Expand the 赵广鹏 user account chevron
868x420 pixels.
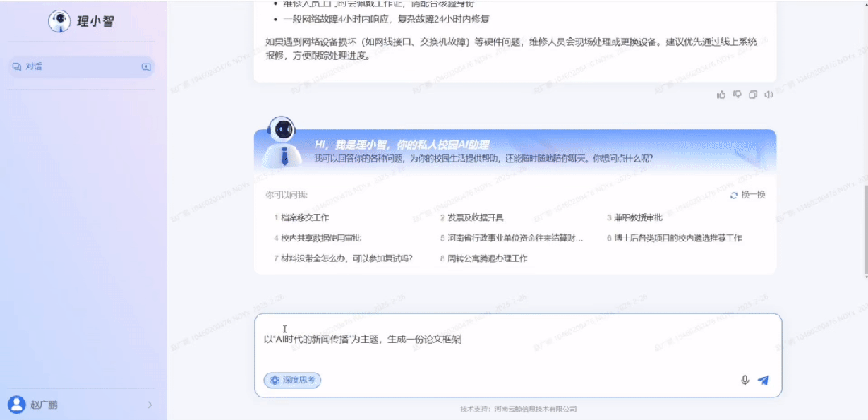tap(150, 405)
